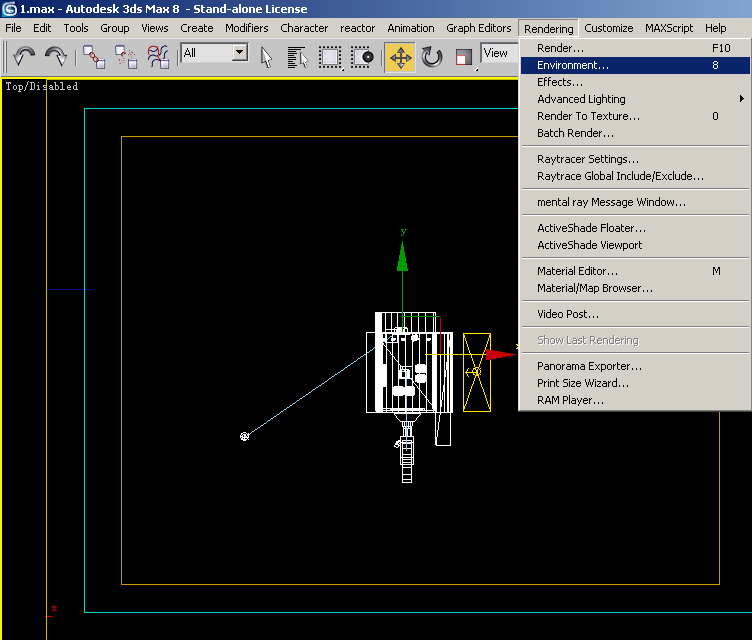Open mental ray Message Window...
The height and width of the screenshot is (640, 752).
635,202
